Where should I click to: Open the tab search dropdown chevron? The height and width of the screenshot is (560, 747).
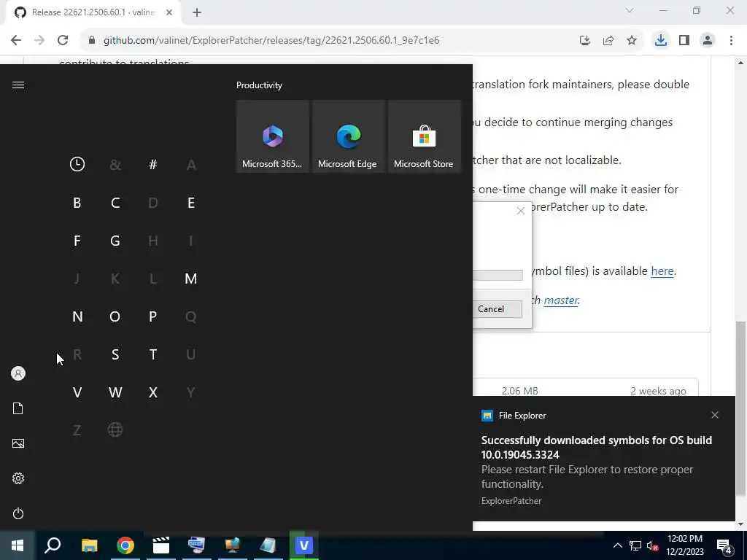630,10
